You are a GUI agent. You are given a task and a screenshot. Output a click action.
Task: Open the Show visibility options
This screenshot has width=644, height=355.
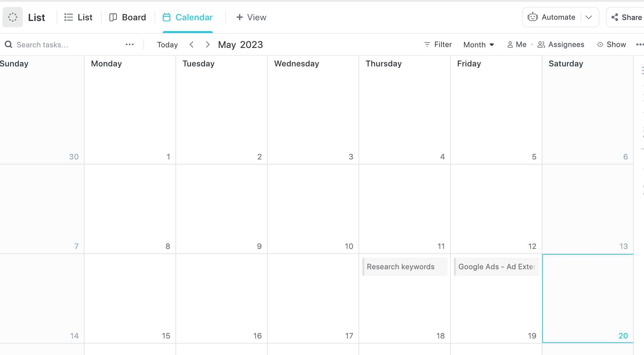[x=612, y=44]
